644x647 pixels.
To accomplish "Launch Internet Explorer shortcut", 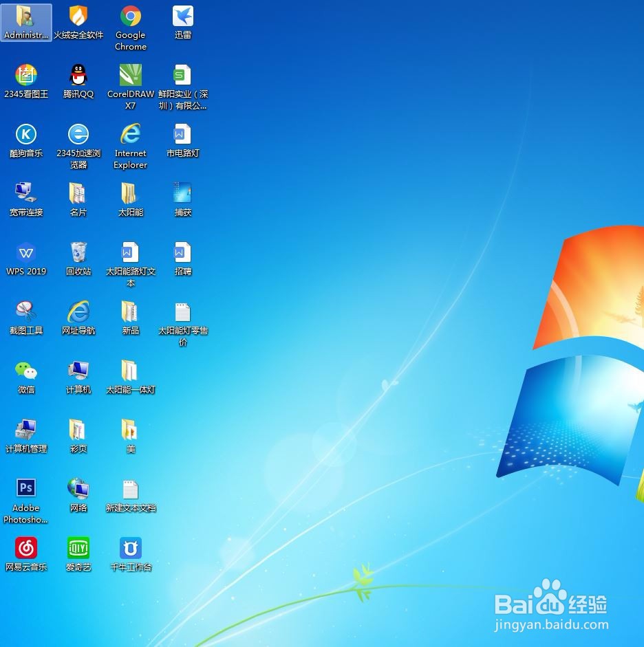I will tap(131, 146).
